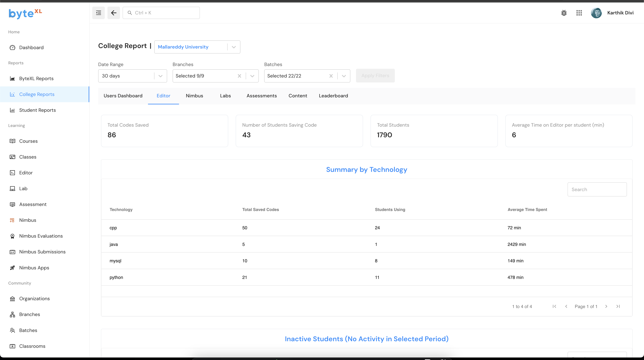Click the back arrow button
644x360 pixels.
coord(114,13)
